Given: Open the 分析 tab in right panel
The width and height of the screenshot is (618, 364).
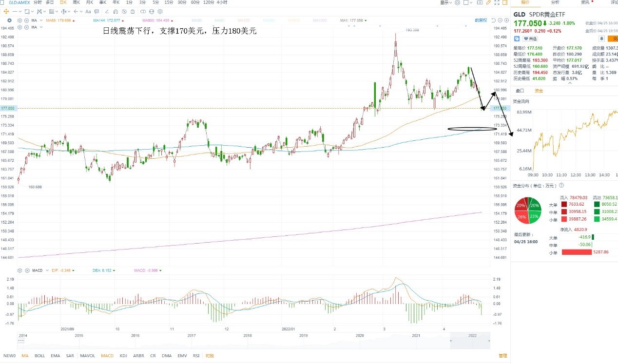Looking at the screenshot, I should tap(555, 2).
